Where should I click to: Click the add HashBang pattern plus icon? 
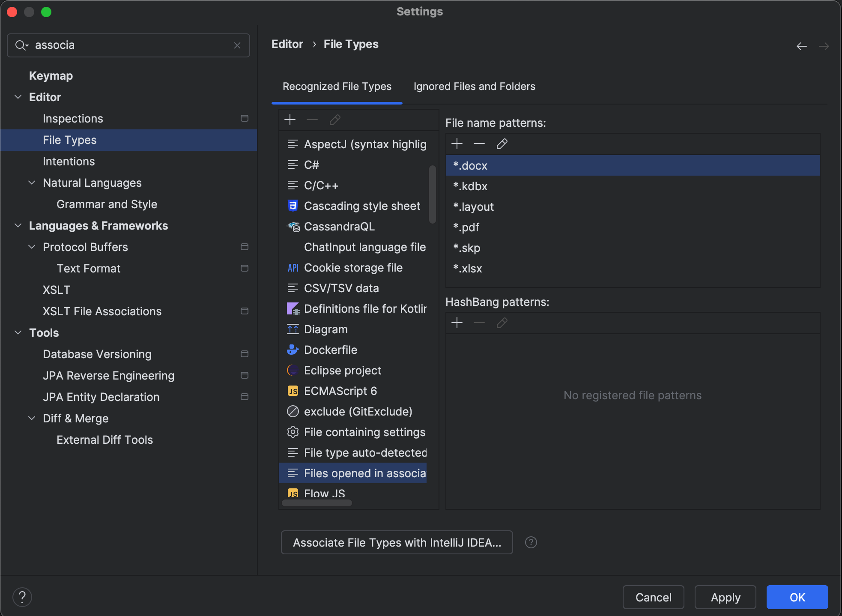tap(457, 323)
